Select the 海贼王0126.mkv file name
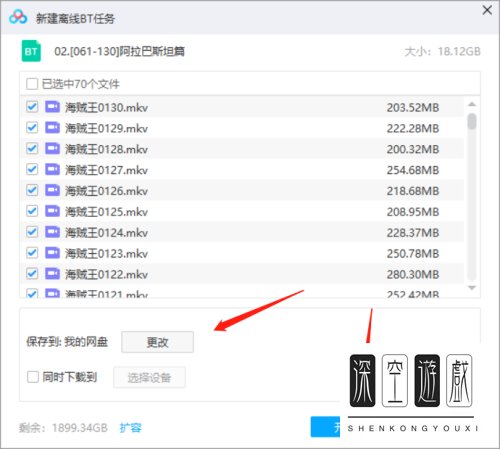500x449 pixels. coord(106,191)
